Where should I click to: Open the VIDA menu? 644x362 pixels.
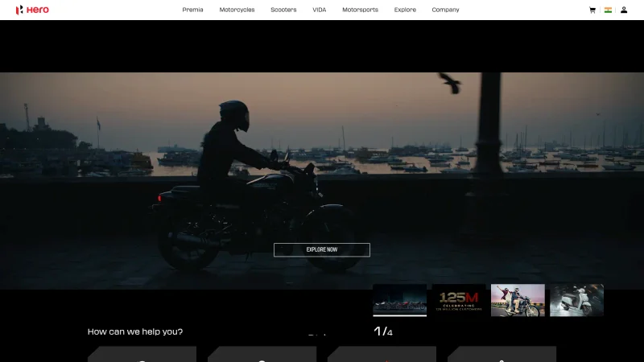click(319, 10)
